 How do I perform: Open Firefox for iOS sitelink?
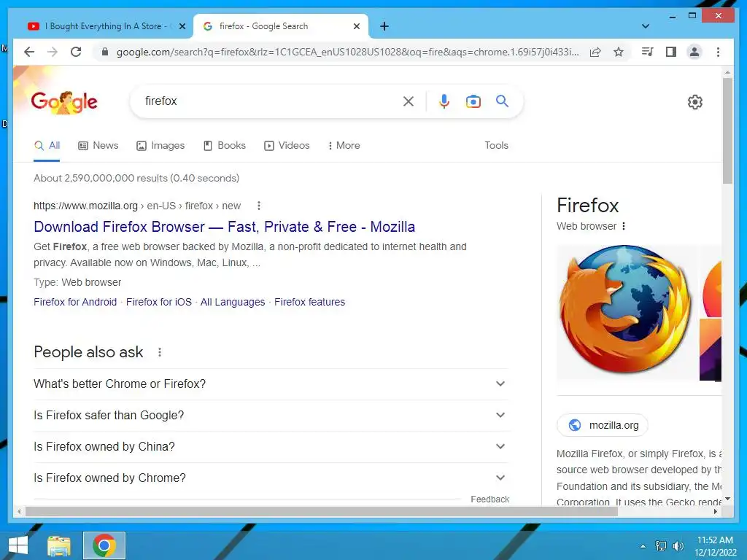point(159,302)
